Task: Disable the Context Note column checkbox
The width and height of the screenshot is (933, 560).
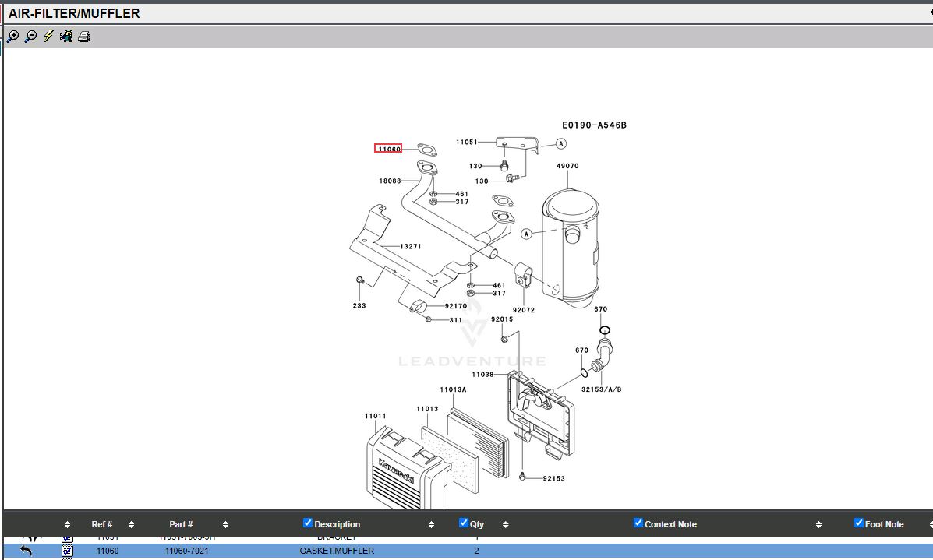Action: [638, 523]
